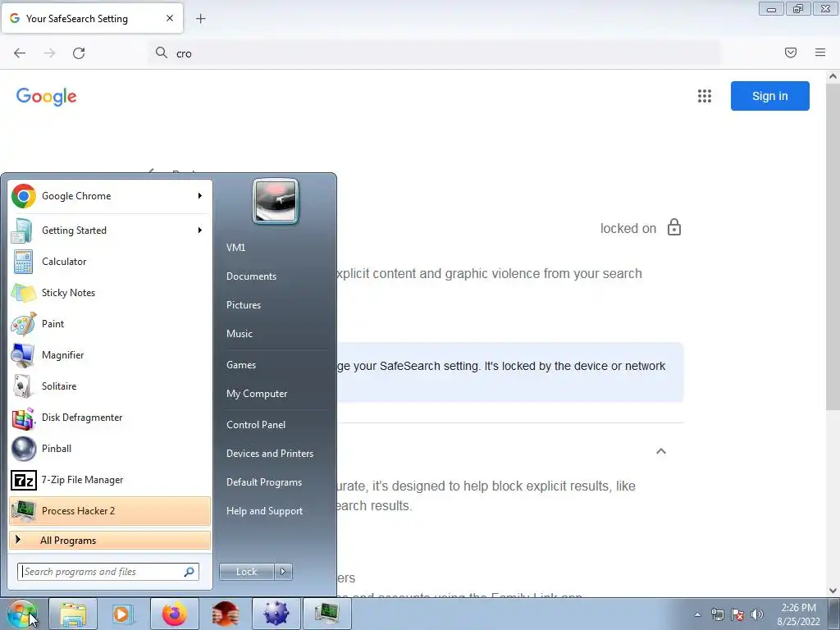
Task: Click the Sign in button
Action: [x=769, y=96]
